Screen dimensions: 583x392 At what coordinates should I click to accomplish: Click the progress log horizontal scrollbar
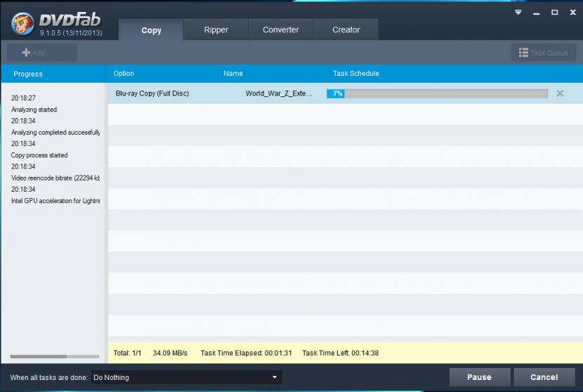[55, 356]
